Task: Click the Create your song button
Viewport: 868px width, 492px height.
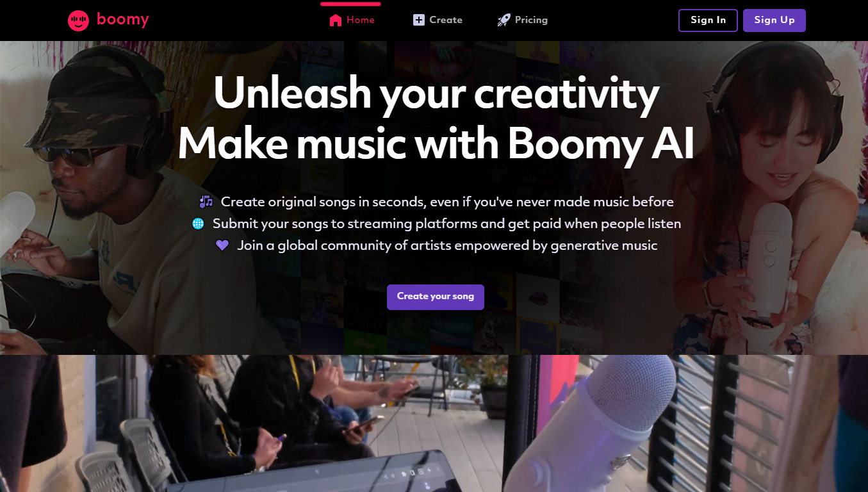Action: [436, 297]
